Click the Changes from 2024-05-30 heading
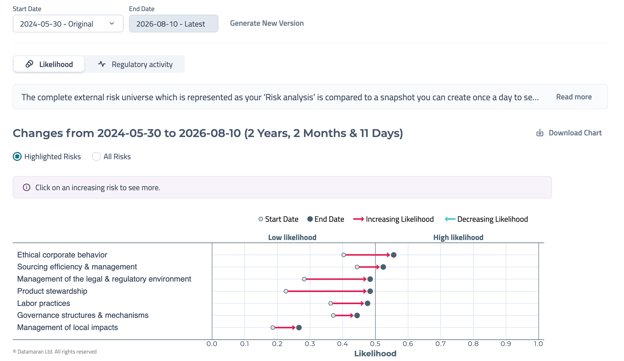 (208, 133)
